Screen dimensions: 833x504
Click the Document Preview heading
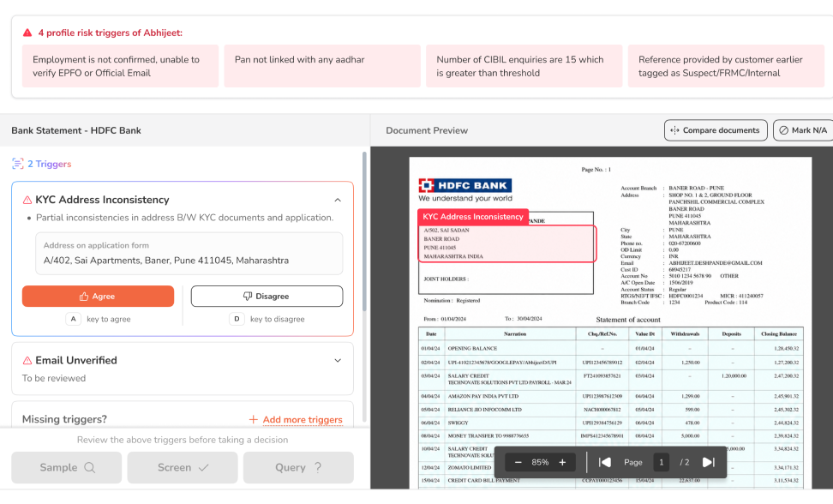427,130
